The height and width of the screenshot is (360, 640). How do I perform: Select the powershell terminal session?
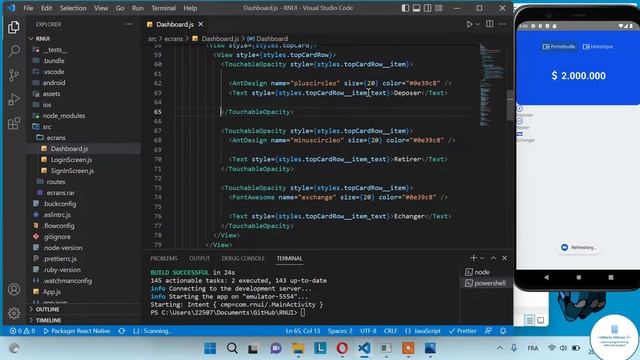pyautogui.click(x=486, y=283)
